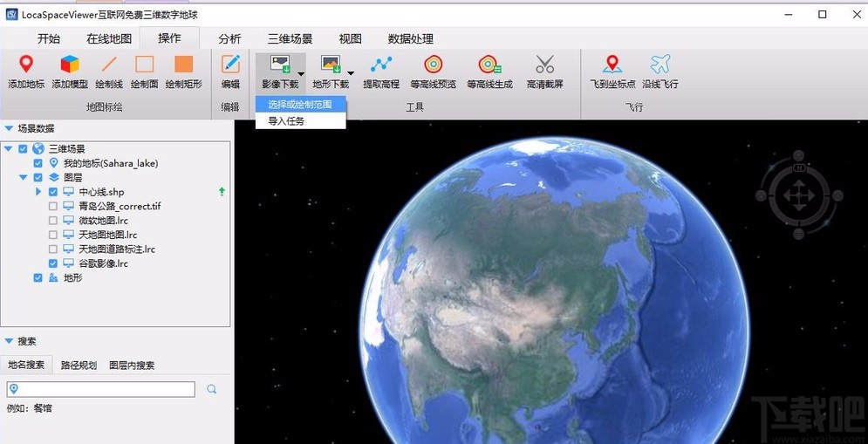
Task: Disable the 谷歌影像.lrc layer checkbox
Action: pyautogui.click(x=52, y=263)
